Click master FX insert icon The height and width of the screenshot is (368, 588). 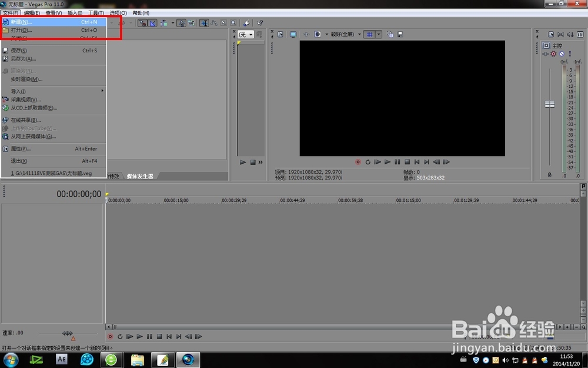[545, 54]
